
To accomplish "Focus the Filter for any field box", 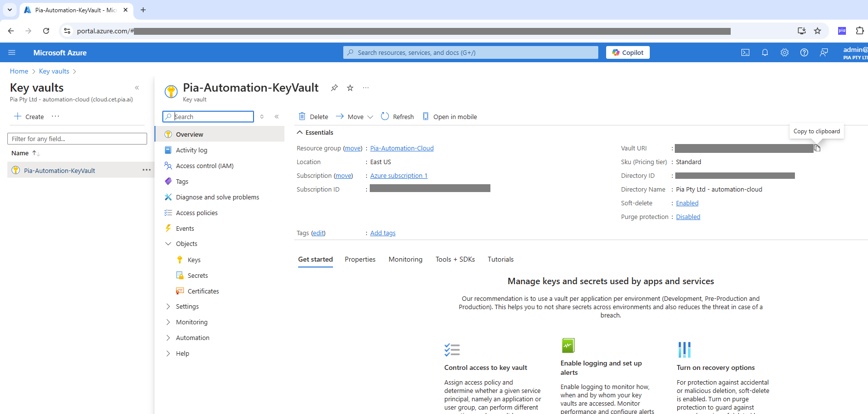I will (x=77, y=139).
